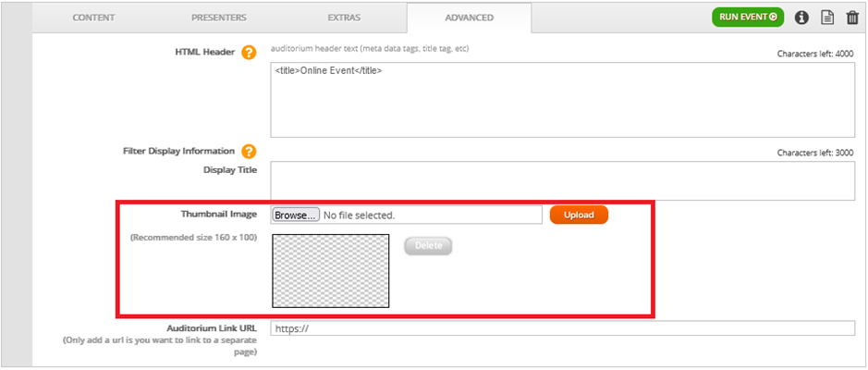868x370 pixels.
Task: Go to the EXTRAS tab
Action: (344, 18)
